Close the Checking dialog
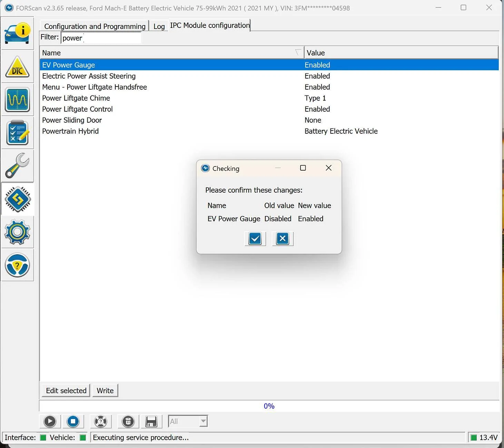 [328, 168]
